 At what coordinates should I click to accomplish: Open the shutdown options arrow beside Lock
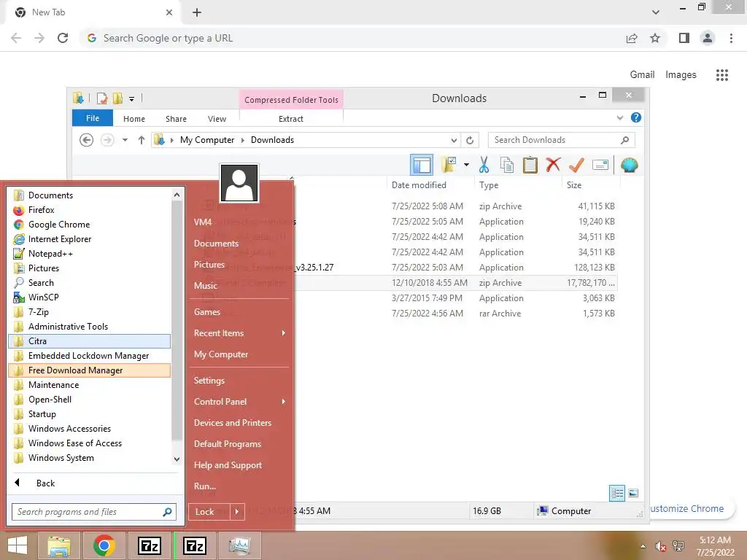point(237,512)
